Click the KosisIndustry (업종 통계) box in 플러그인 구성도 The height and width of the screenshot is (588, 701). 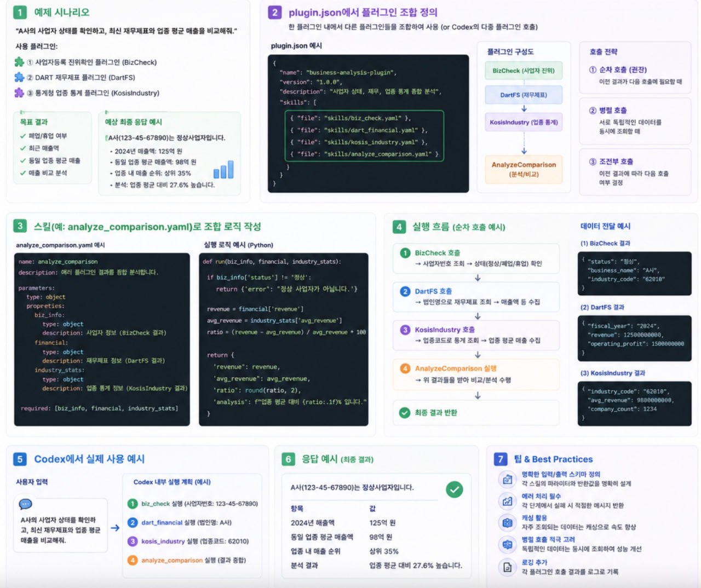pos(524,122)
